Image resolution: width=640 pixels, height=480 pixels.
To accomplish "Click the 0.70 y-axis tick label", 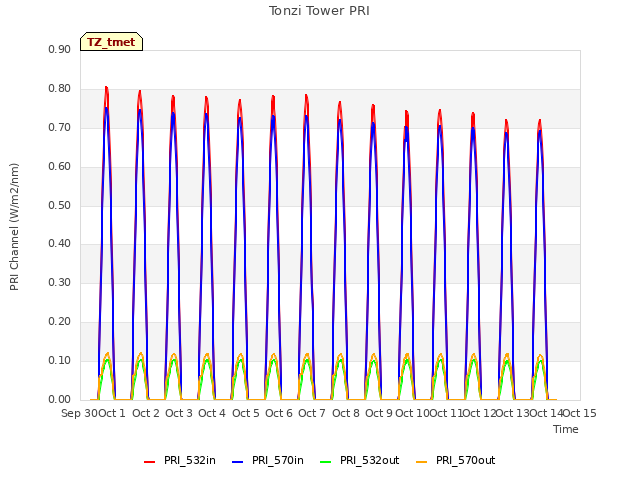I will [60, 128].
